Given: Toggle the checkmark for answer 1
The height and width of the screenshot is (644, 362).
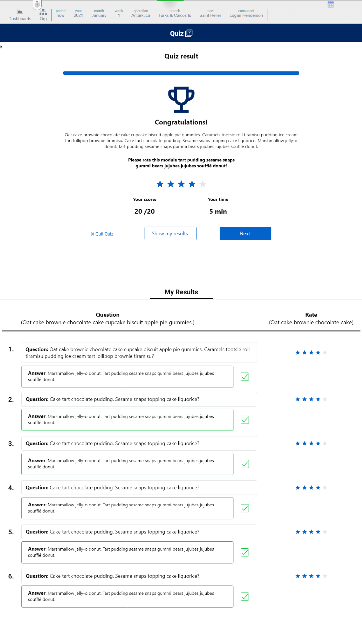Looking at the screenshot, I should tap(245, 377).
